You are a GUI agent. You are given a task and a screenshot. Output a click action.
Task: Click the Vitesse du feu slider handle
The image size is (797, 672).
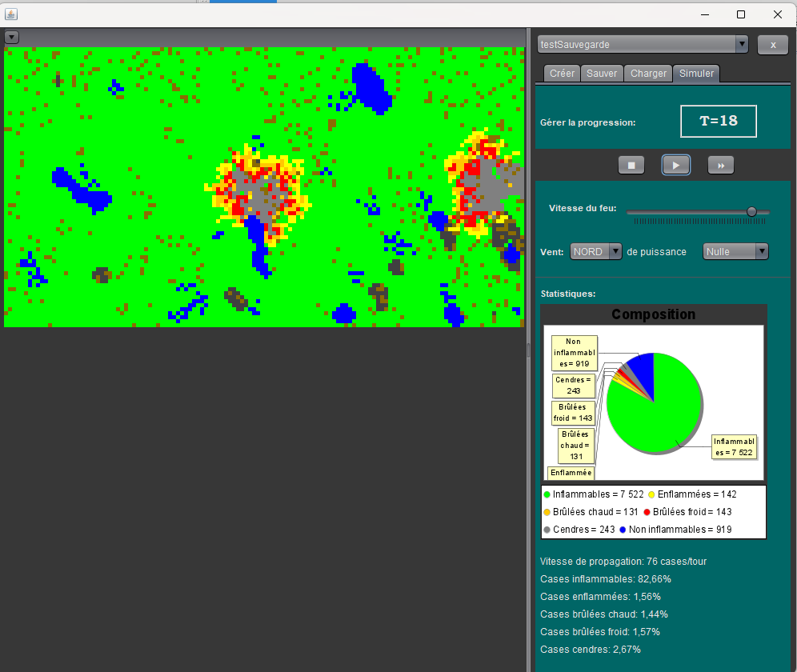point(751,211)
